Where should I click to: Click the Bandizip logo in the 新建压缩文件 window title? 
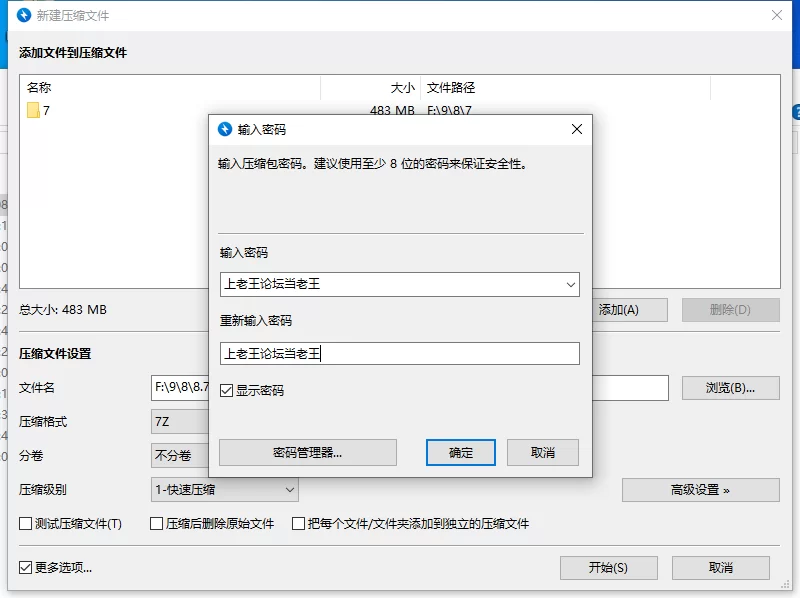coord(24,15)
